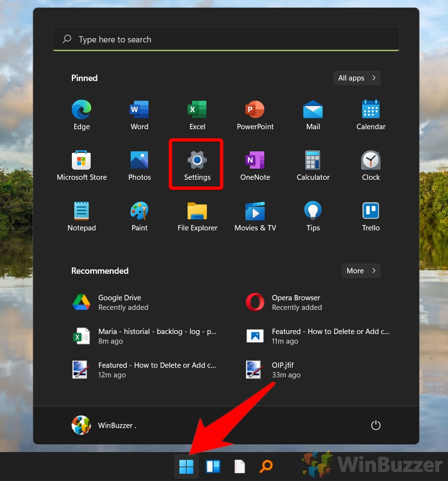Open the Mail app

click(313, 115)
